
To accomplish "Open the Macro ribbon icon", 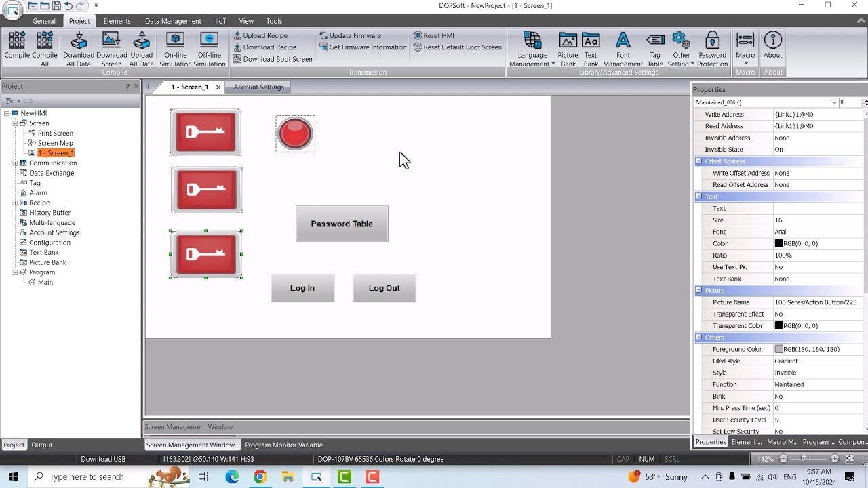I will pos(745,47).
